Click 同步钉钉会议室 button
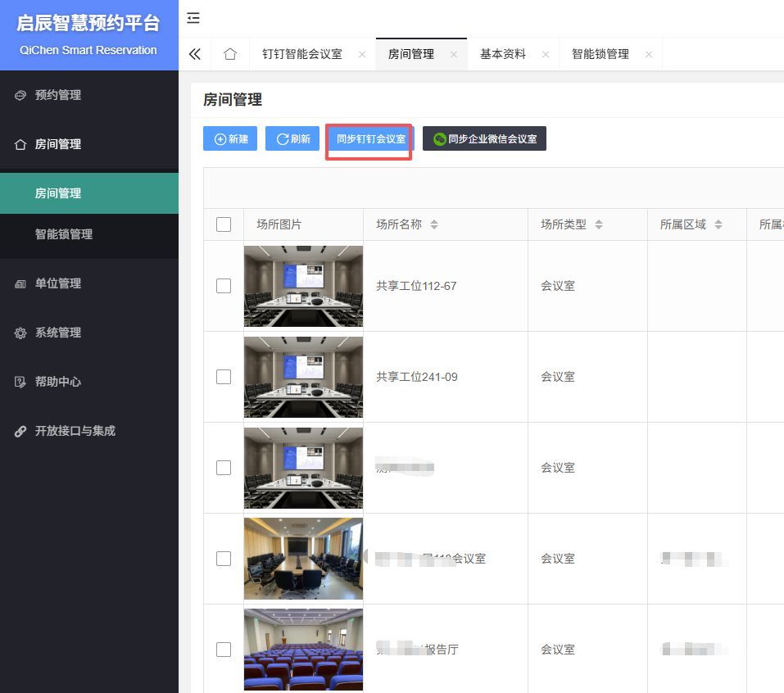Viewport: 784px width, 693px height. [x=370, y=139]
